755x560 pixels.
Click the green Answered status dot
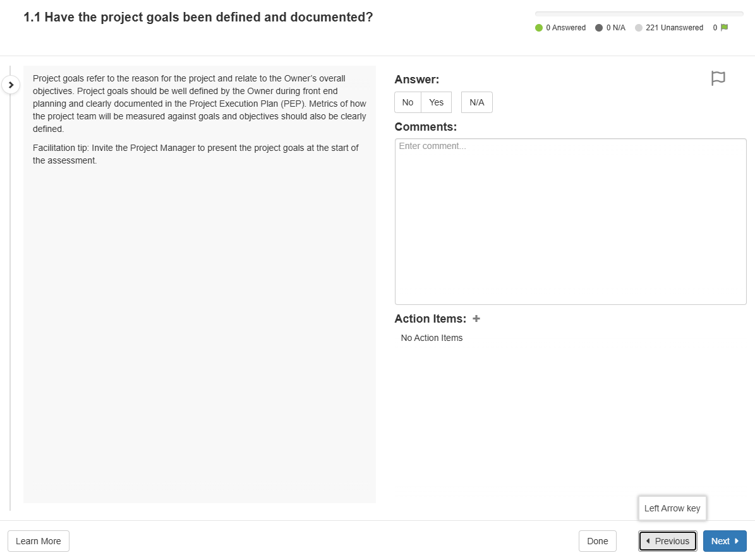pos(539,28)
